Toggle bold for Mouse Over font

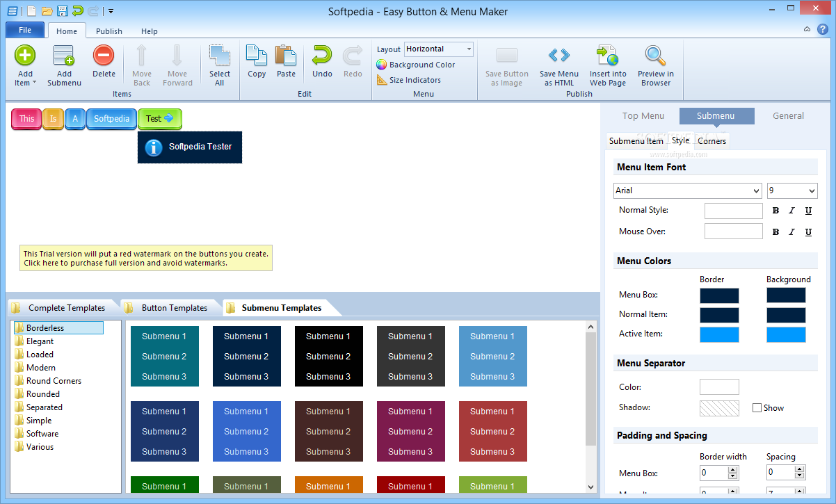pyautogui.click(x=775, y=232)
